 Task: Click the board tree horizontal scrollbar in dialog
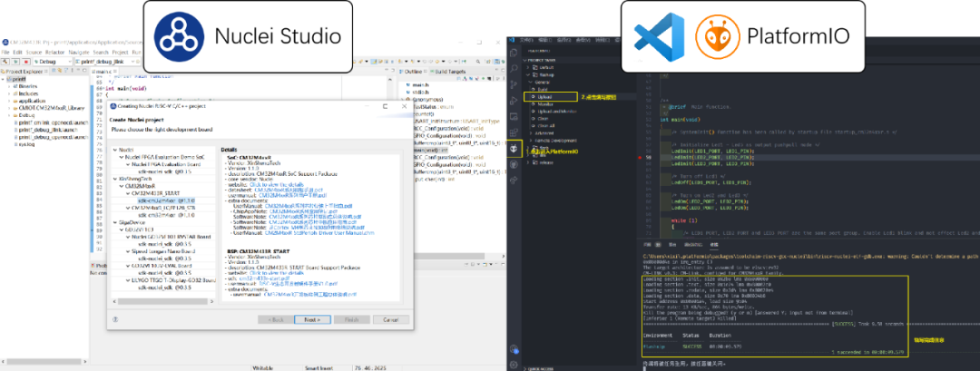tap(163, 301)
